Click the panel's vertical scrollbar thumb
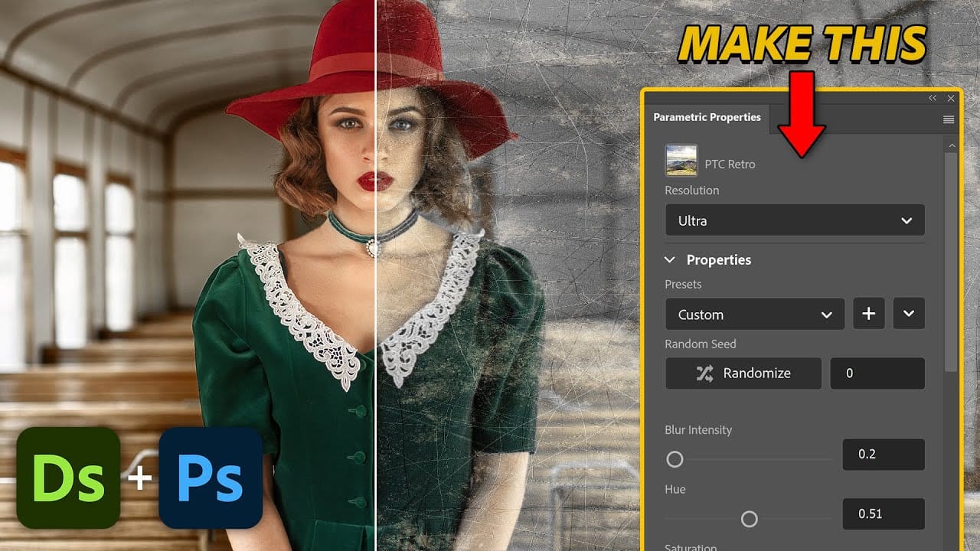The height and width of the screenshot is (551, 980). pos(952,260)
